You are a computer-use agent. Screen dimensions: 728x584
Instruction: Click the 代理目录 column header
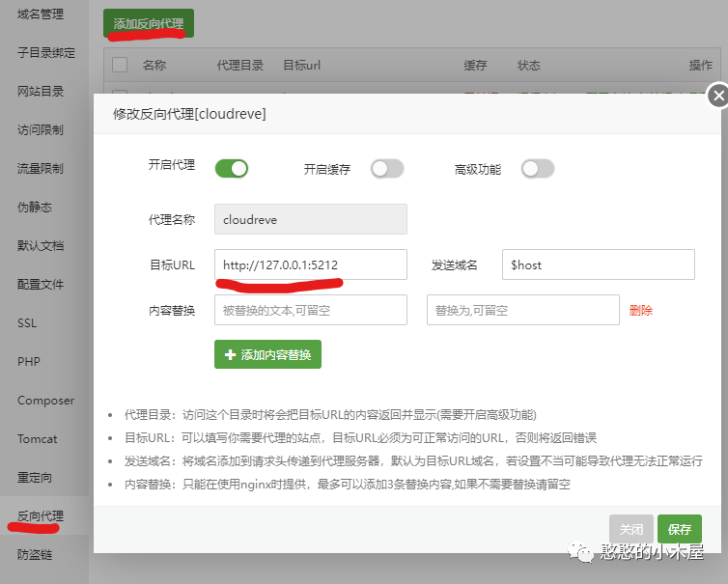(240, 65)
